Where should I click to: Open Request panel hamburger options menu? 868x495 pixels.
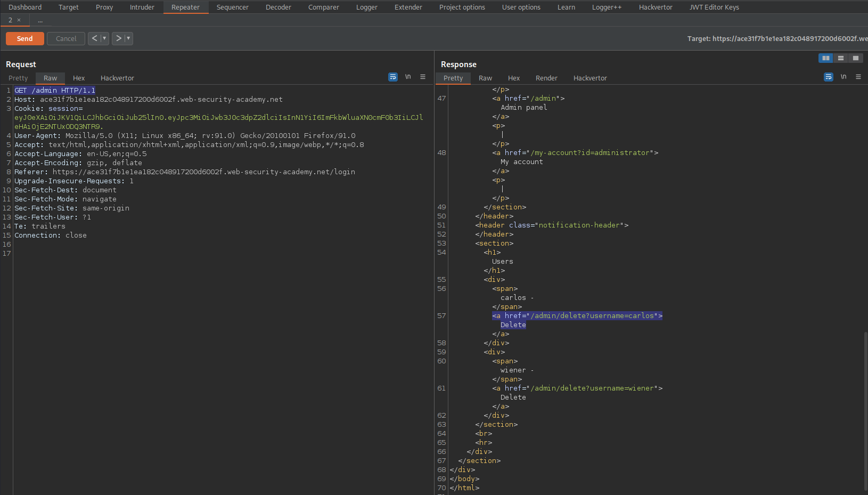point(423,77)
